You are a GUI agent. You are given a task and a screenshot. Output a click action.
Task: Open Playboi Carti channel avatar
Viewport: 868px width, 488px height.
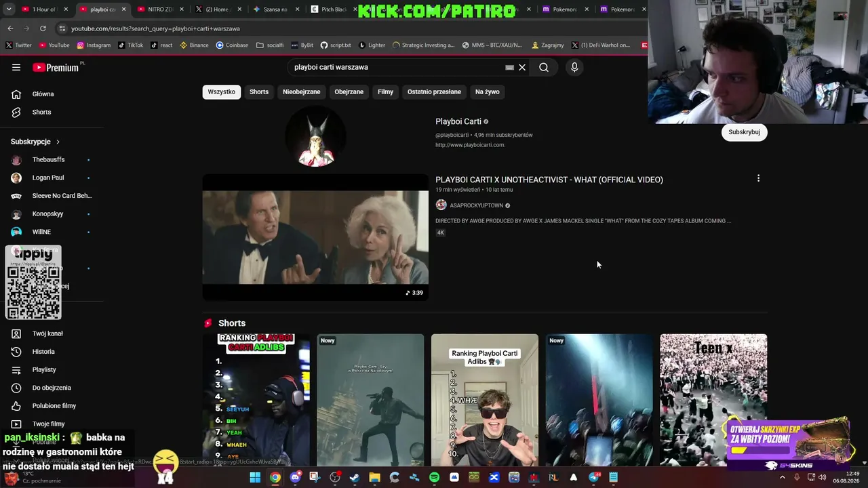click(315, 138)
